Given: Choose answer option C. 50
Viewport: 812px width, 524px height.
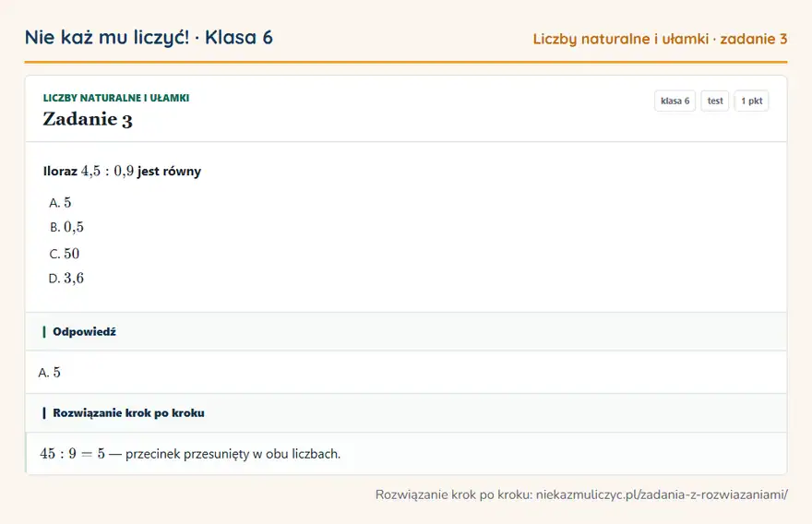Looking at the screenshot, I should tap(65, 254).
